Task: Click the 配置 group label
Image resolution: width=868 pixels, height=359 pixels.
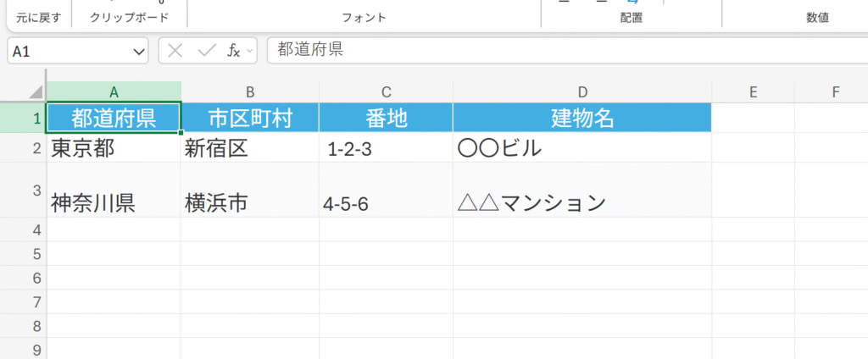Action: [x=631, y=18]
